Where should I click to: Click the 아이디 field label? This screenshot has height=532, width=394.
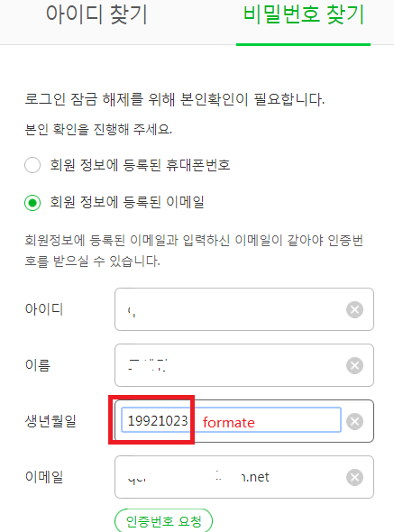[x=44, y=309]
